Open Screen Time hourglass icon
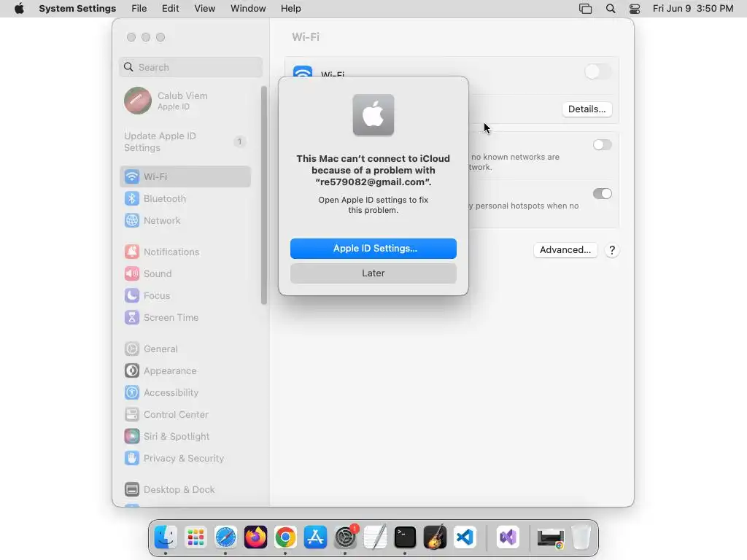 [x=132, y=318]
